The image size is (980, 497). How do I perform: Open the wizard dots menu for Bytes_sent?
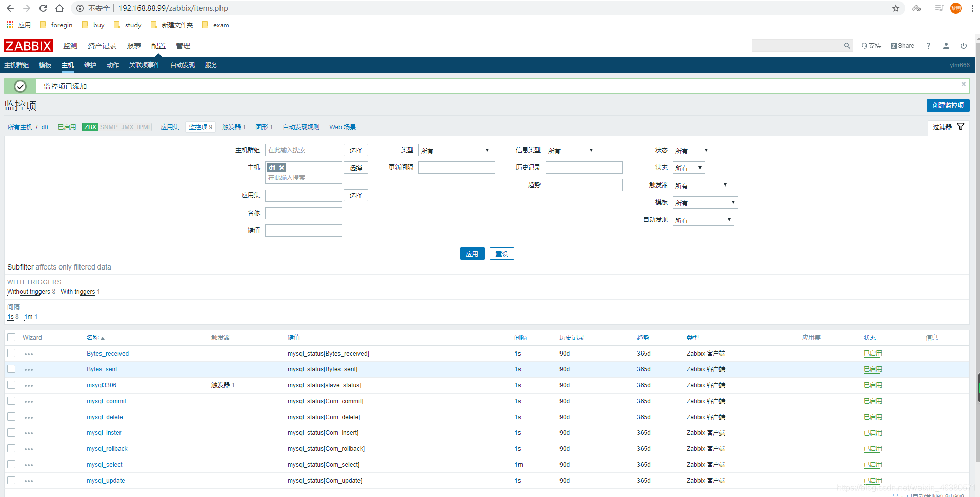(29, 370)
